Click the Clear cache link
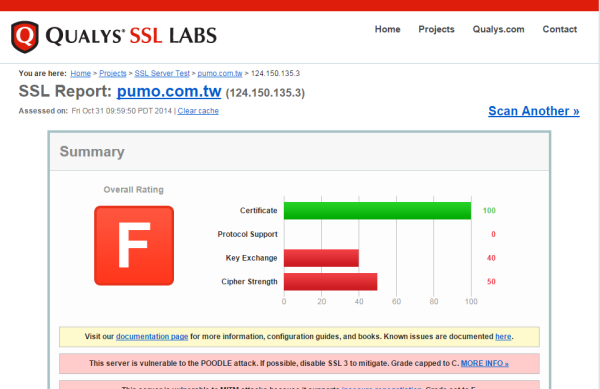 pos(198,111)
